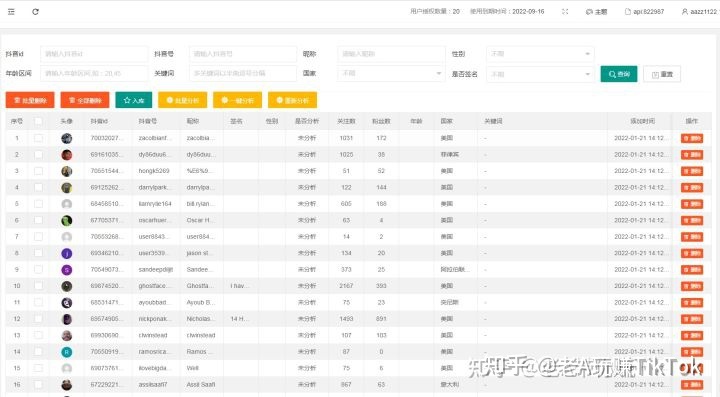Click avatar of ramosrica in row 14
The width and height of the screenshot is (720, 397).
tap(67, 352)
